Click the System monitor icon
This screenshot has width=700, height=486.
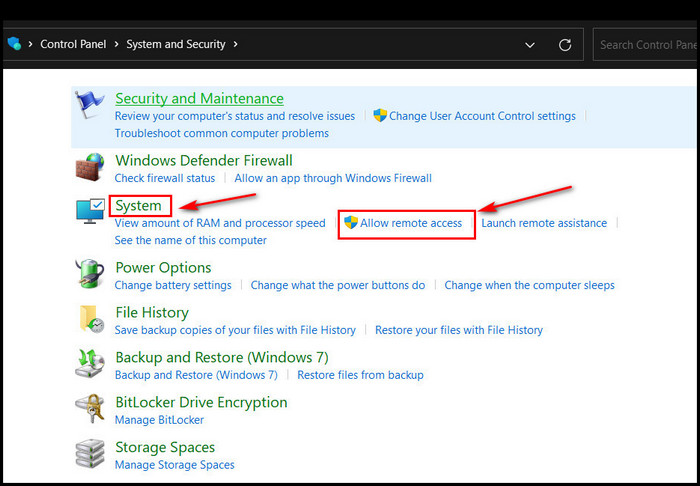[90, 212]
